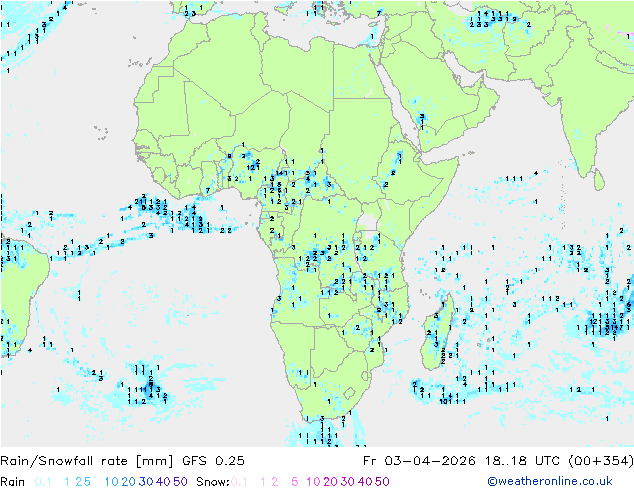Click Lake Victoria on the map
The image size is (634, 490).
[368, 223]
